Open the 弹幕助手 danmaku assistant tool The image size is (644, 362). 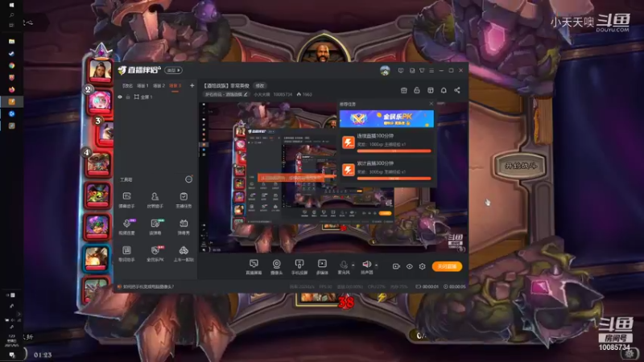[126, 200]
